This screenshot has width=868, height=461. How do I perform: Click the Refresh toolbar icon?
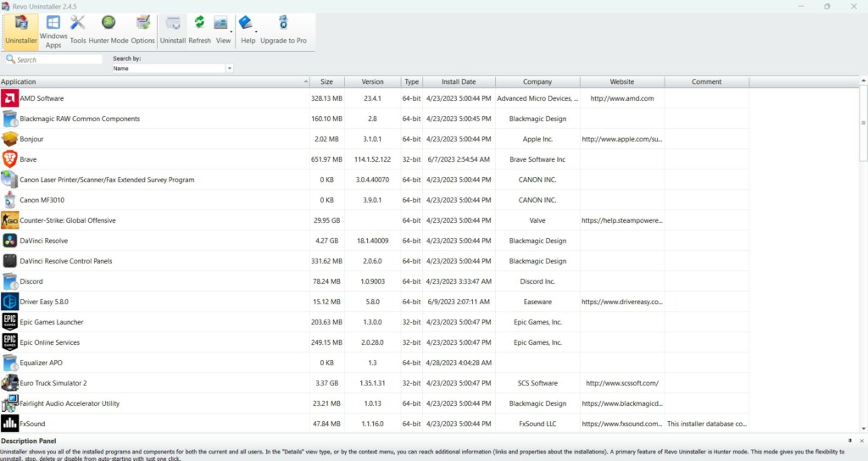coord(199,30)
